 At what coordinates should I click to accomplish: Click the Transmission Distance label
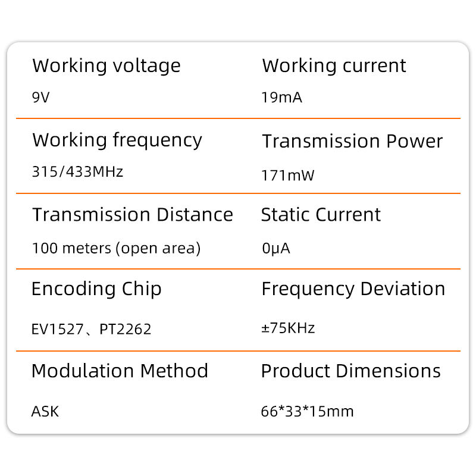point(132,215)
